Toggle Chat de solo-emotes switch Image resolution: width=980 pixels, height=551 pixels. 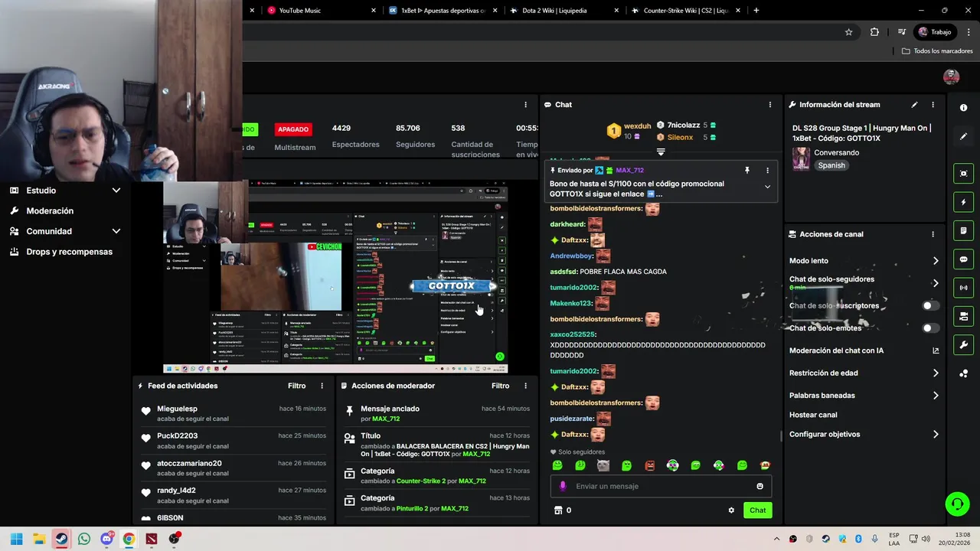[930, 328]
